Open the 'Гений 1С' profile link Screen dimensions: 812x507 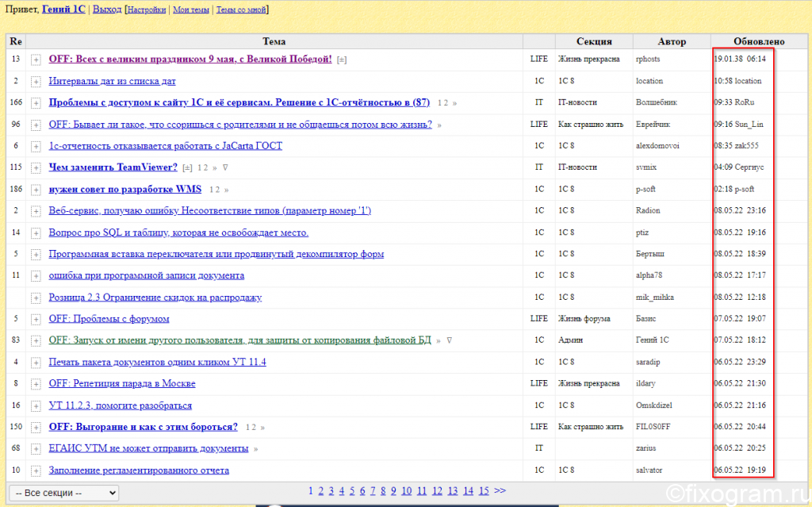coord(63,10)
